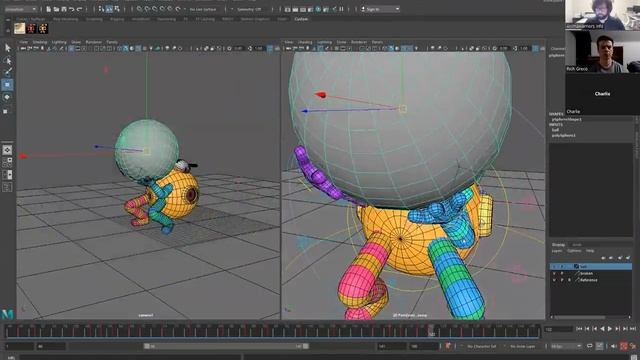Click the current frame marker on time slider

(431, 331)
